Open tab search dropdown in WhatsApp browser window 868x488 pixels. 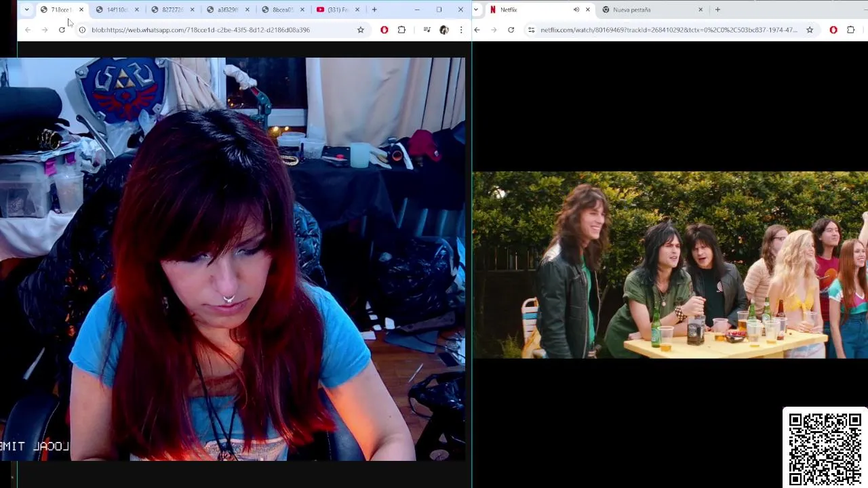[x=26, y=9]
